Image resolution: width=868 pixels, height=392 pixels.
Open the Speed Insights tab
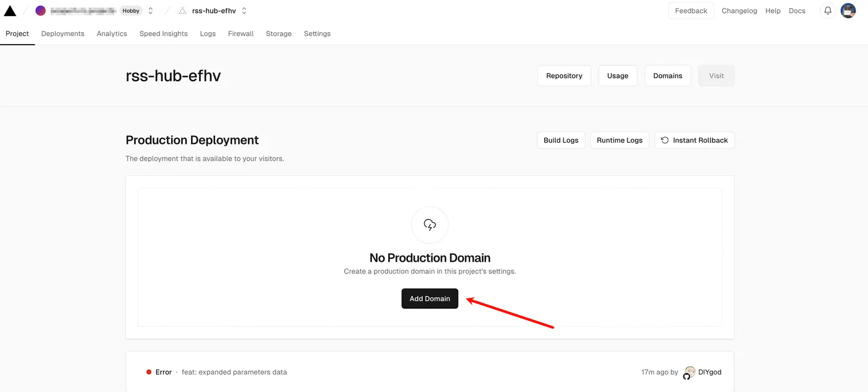[164, 33]
